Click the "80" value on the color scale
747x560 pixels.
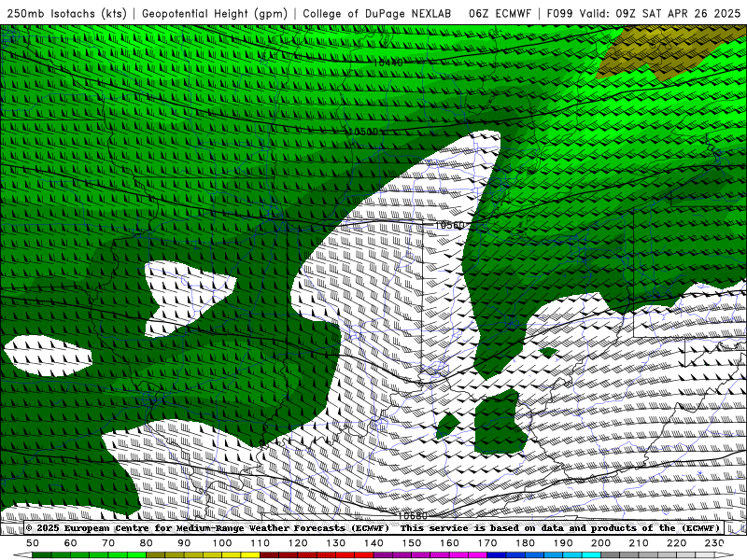click(147, 543)
